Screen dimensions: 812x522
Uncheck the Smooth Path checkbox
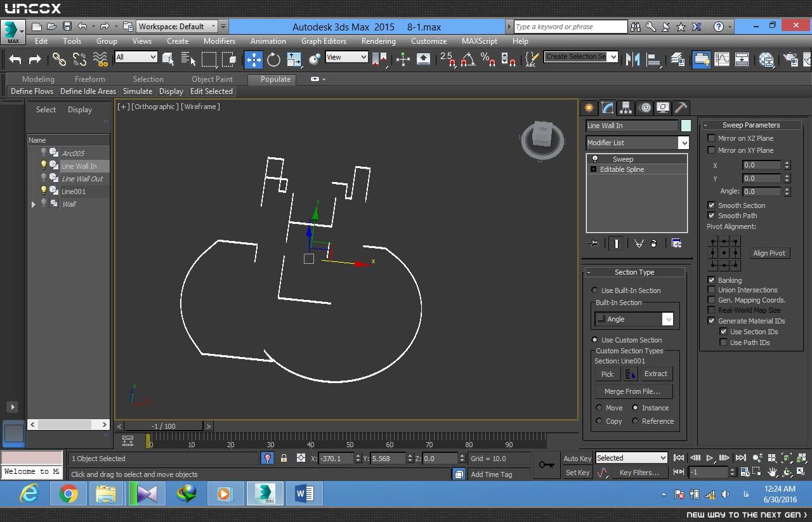pos(711,216)
